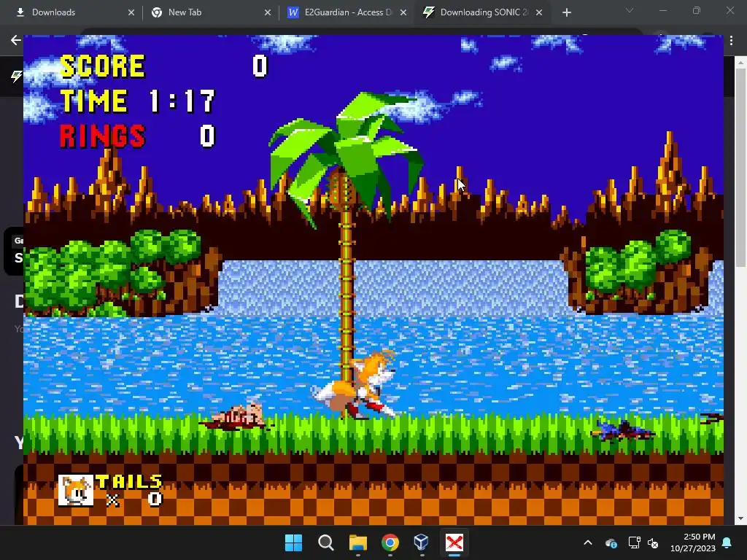The image size is (747, 560).
Task: Click the red RINGS label
Action: pos(102,136)
